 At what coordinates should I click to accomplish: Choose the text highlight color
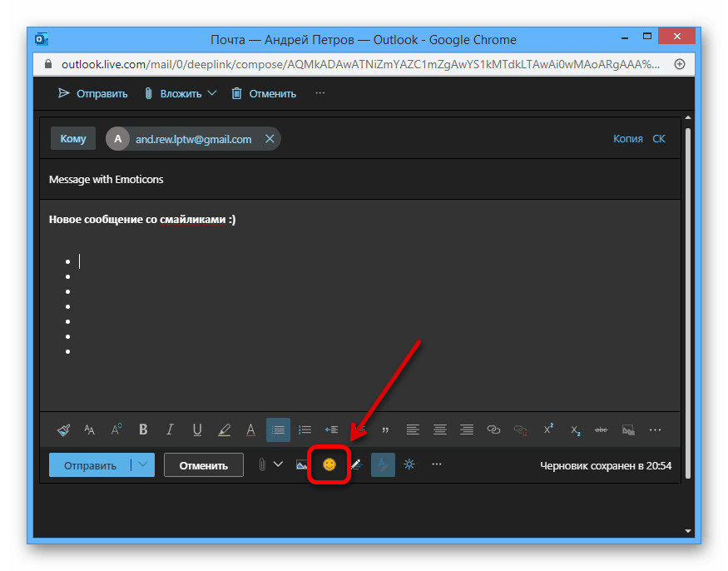point(224,429)
